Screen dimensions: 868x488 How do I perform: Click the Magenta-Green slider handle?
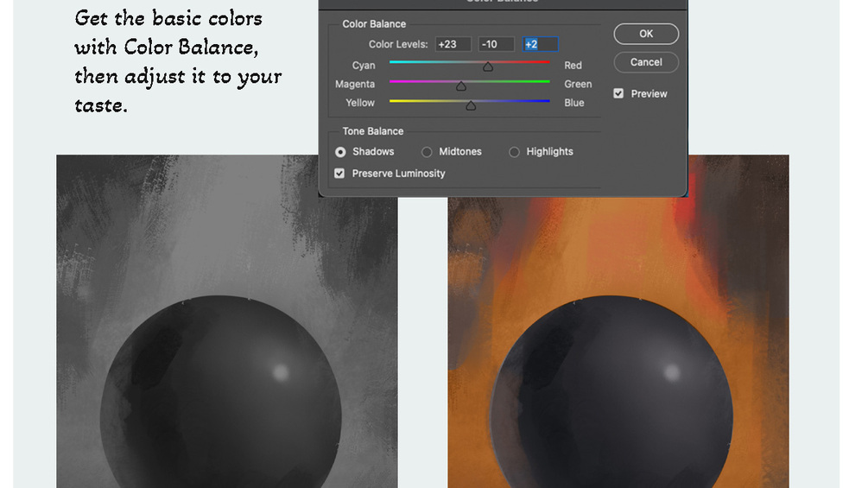[461, 86]
